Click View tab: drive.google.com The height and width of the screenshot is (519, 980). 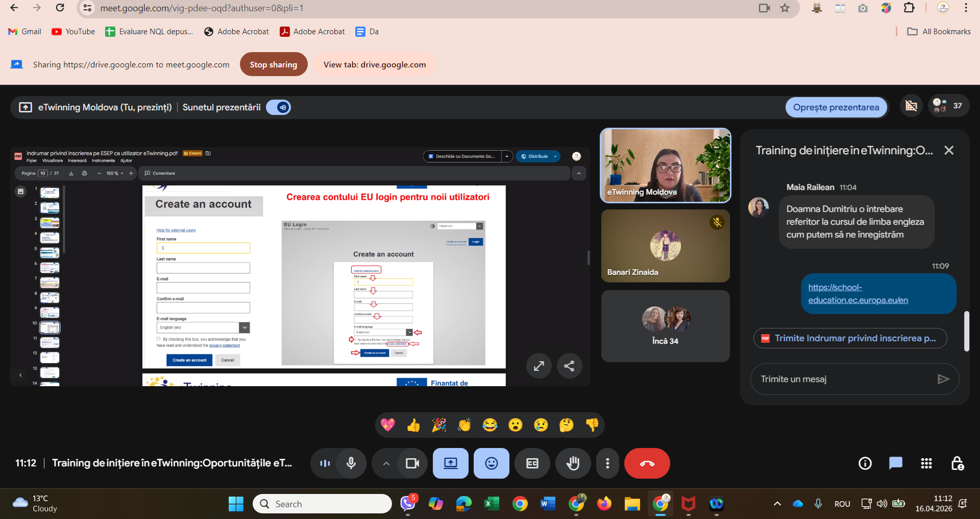[x=374, y=64]
